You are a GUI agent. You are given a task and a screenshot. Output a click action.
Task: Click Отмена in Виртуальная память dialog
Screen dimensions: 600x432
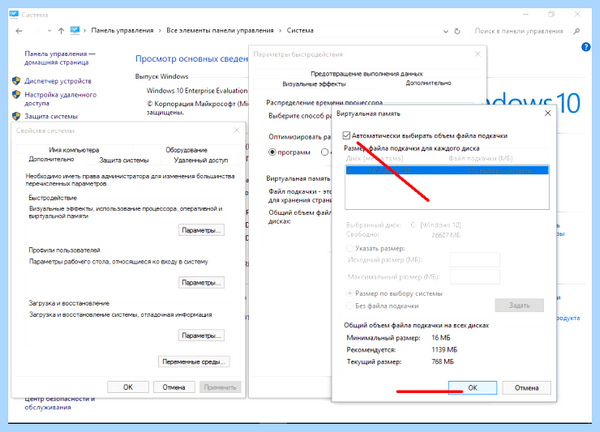pyautogui.click(x=527, y=388)
